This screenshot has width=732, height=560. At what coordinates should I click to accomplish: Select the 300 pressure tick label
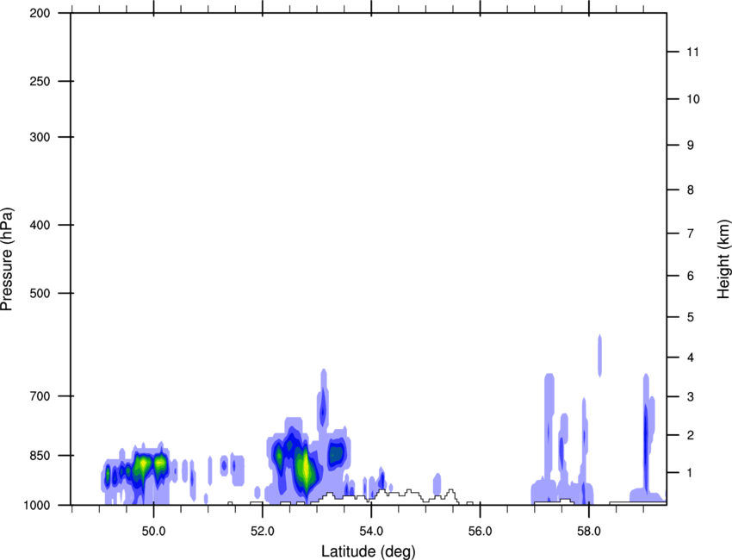coord(40,137)
